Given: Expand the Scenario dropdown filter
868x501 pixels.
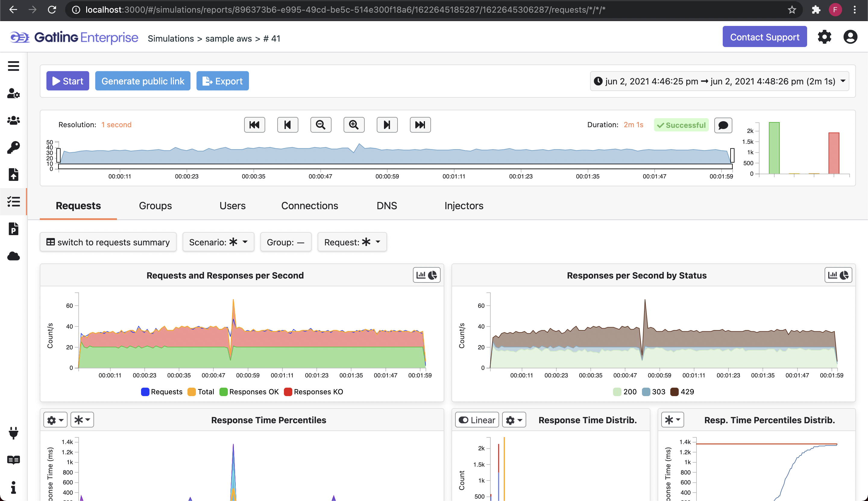Looking at the screenshot, I should (218, 242).
